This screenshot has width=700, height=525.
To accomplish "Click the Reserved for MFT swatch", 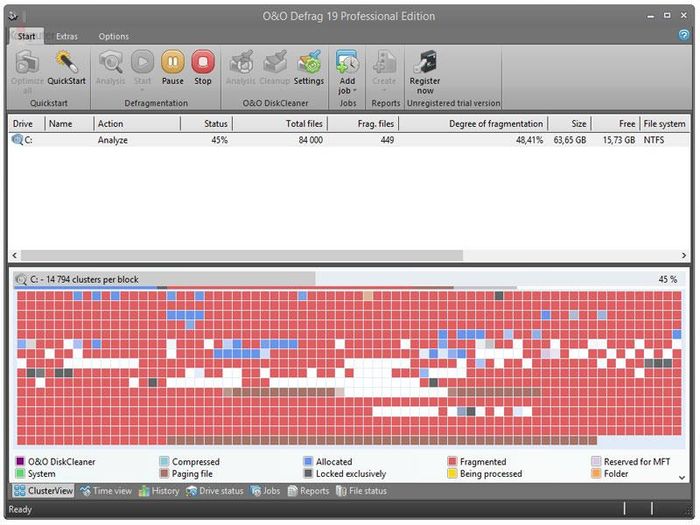I will click(596, 461).
